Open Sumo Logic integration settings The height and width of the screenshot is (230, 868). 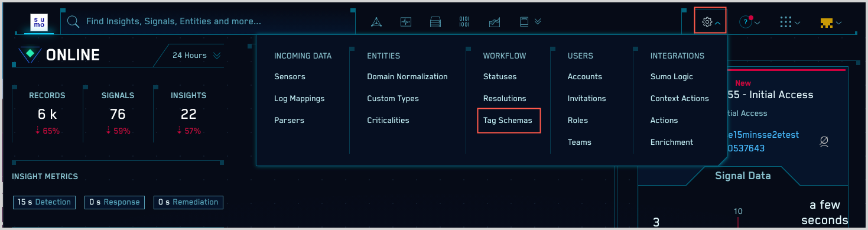click(x=672, y=76)
